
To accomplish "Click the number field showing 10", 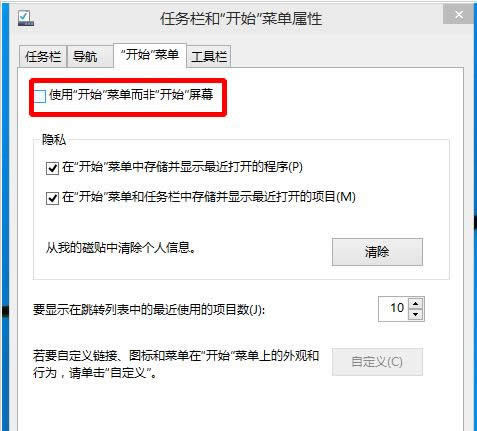I will [394, 309].
